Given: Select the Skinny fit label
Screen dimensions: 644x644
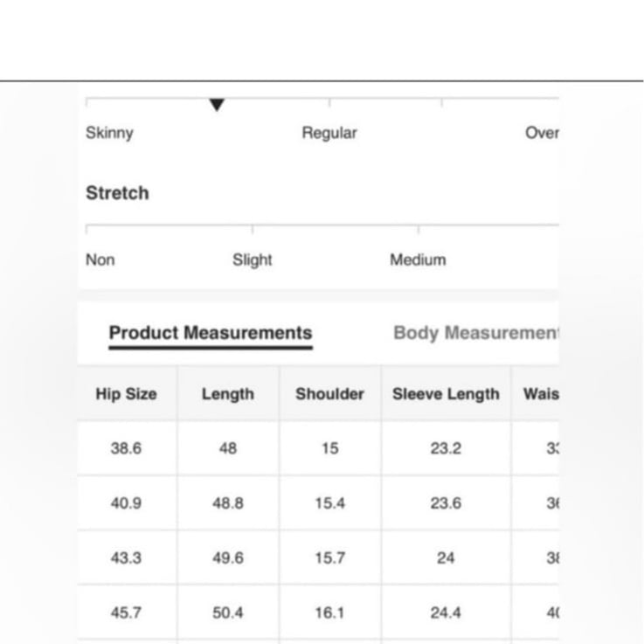Looking at the screenshot, I should (x=109, y=133).
